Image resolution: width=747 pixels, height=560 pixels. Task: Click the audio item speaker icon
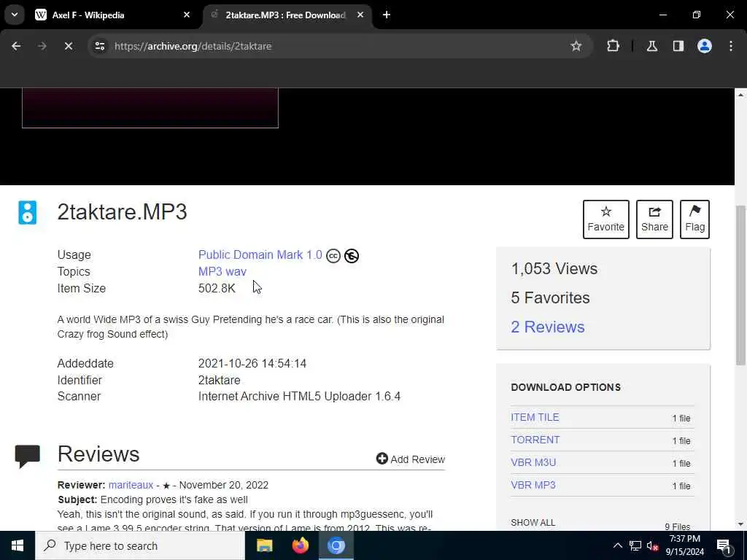[x=27, y=213]
